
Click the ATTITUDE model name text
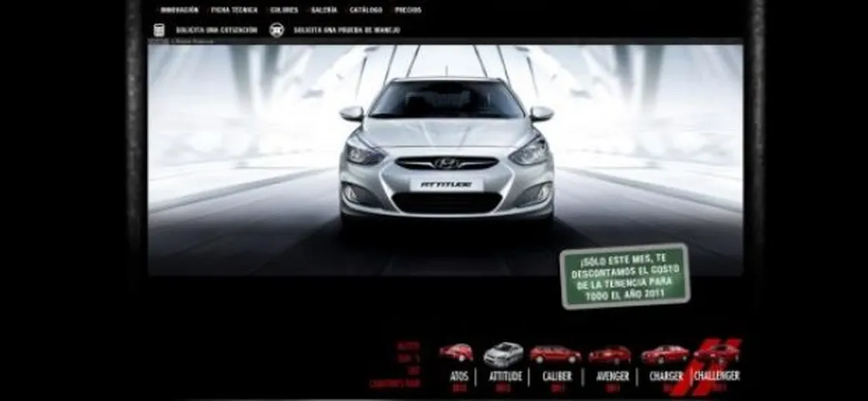tap(505, 376)
